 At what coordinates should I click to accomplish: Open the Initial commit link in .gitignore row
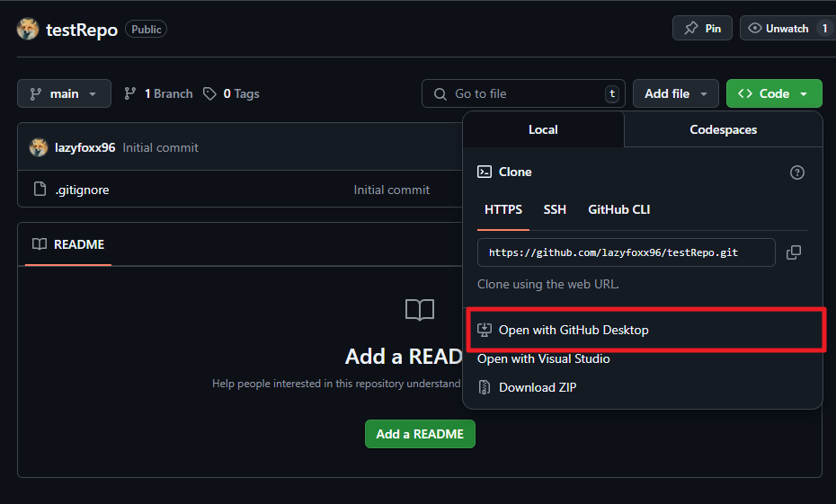click(391, 190)
